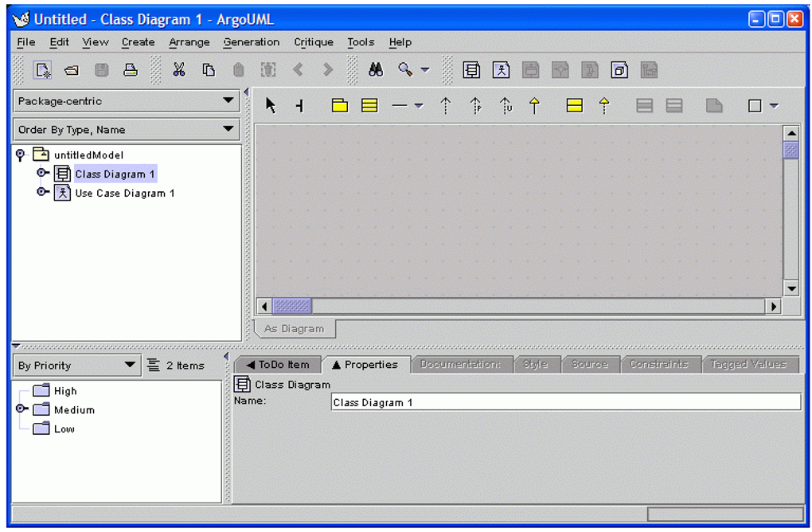Open the Order By Type, Name dropdown
This screenshot has height=532, width=812.
(x=127, y=130)
